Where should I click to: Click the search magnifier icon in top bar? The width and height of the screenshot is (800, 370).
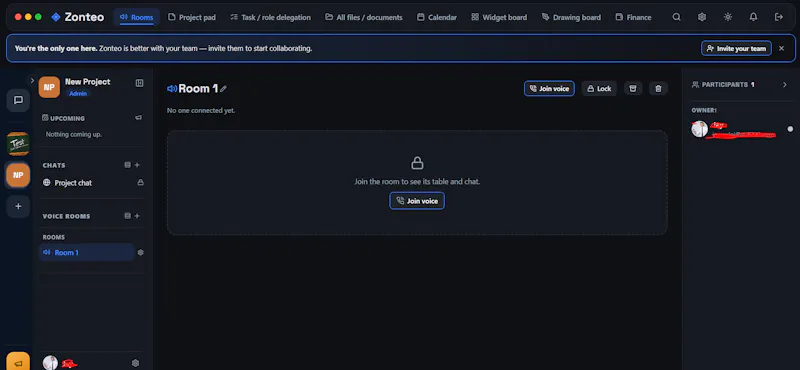[x=677, y=17]
